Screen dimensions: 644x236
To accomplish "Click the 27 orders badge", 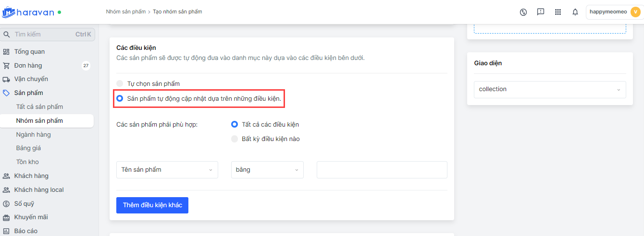I will coord(86,66).
